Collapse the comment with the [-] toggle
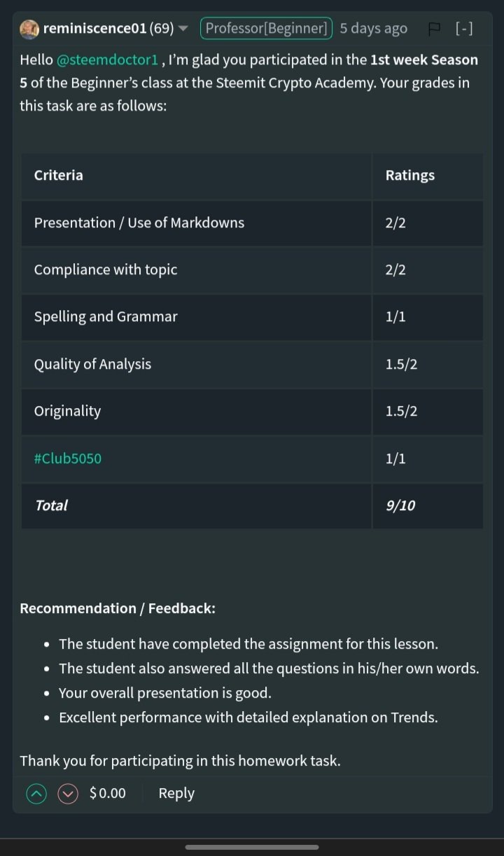 pos(464,29)
